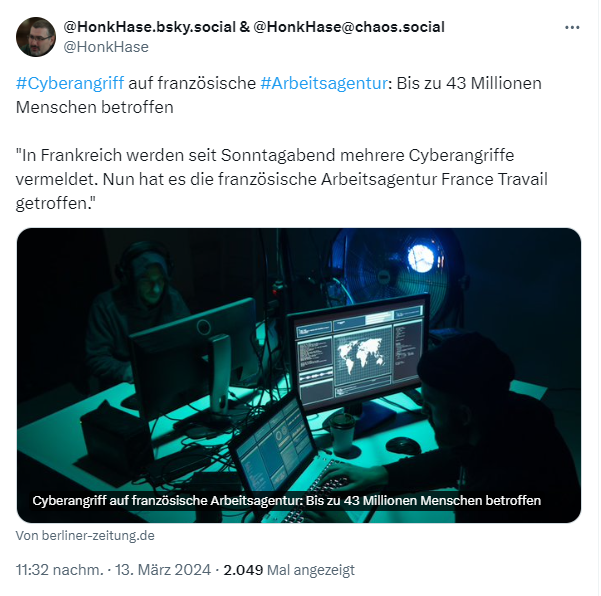Open the #Cyberangriff hashtag
601x596 pixels.
click(x=70, y=83)
